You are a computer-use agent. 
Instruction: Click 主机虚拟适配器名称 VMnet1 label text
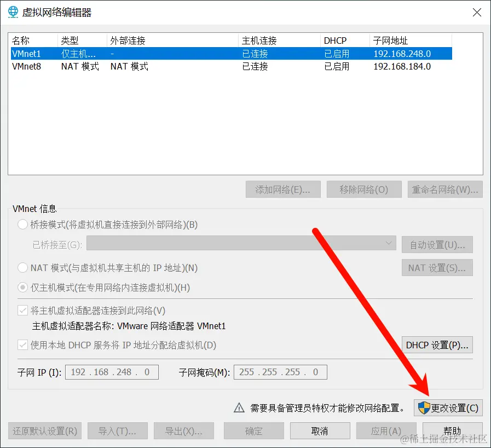129,326
